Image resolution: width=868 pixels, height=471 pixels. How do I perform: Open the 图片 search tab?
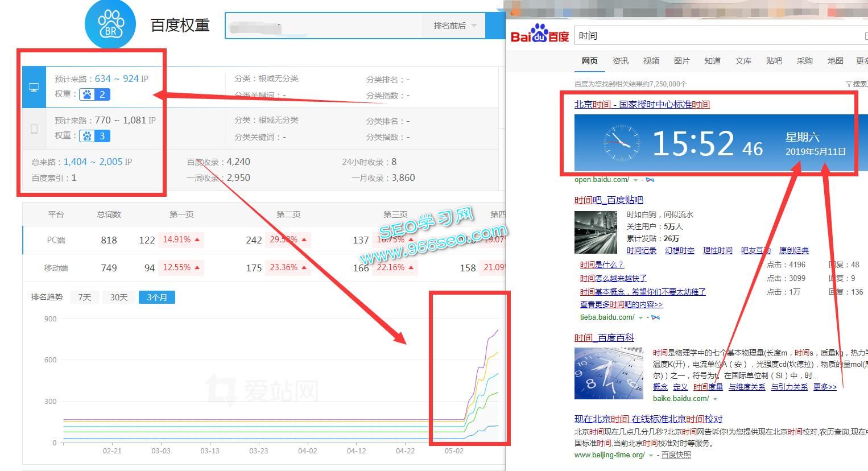682,61
